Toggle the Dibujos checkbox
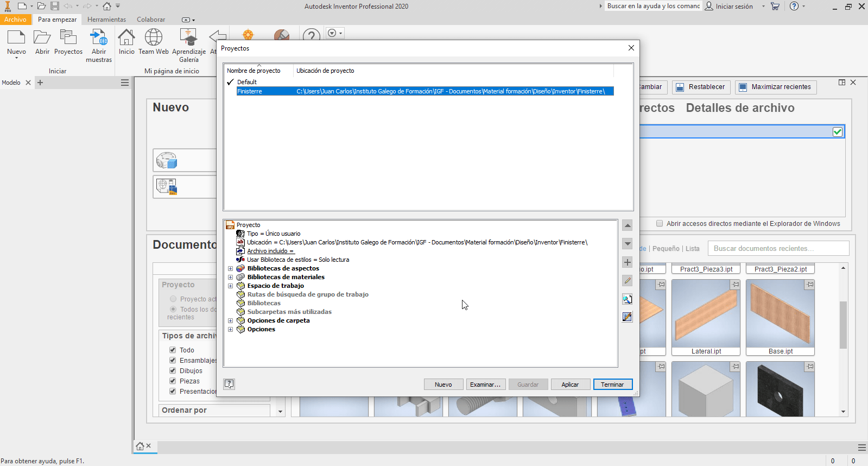The height and width of the screenshot is (466, 868). coord(173,370)
